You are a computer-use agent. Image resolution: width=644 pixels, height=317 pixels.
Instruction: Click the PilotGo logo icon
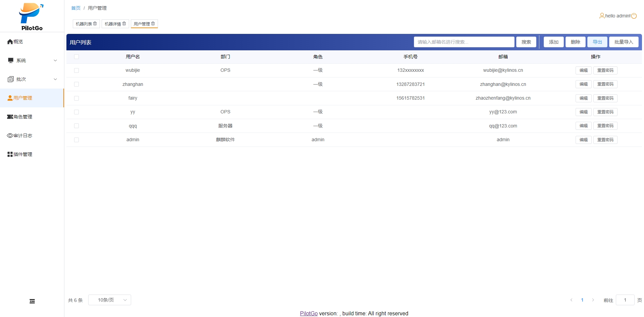(32, 13)
